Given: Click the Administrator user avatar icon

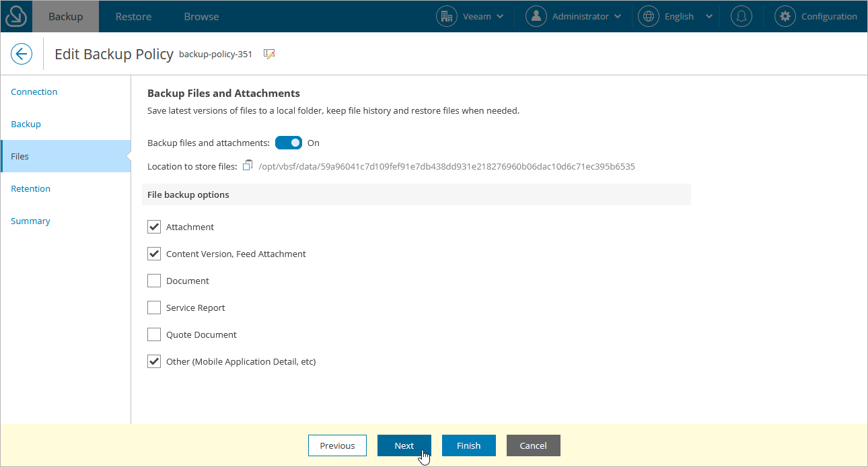Looking at the screenshot, I should click(536, 16).
